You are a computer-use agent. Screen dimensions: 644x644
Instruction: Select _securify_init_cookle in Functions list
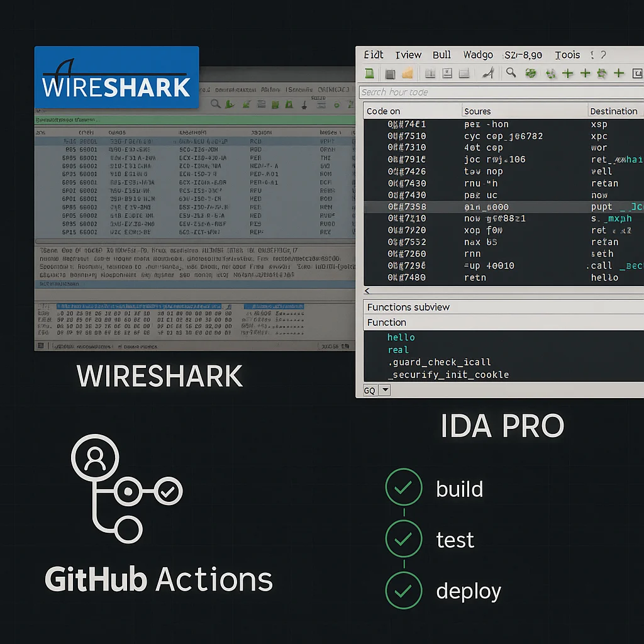tap(448, 374)
